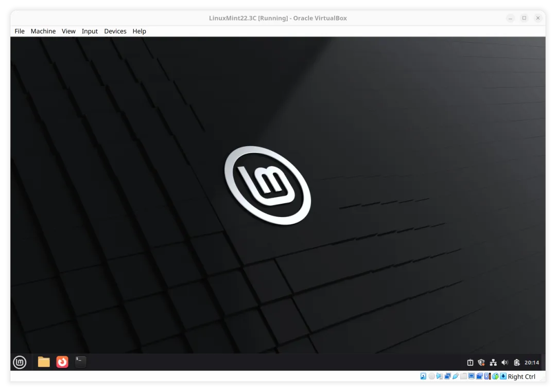Click the wired network tray icon
This screenshot has width=556, height=392.
(x=493, y=362)
